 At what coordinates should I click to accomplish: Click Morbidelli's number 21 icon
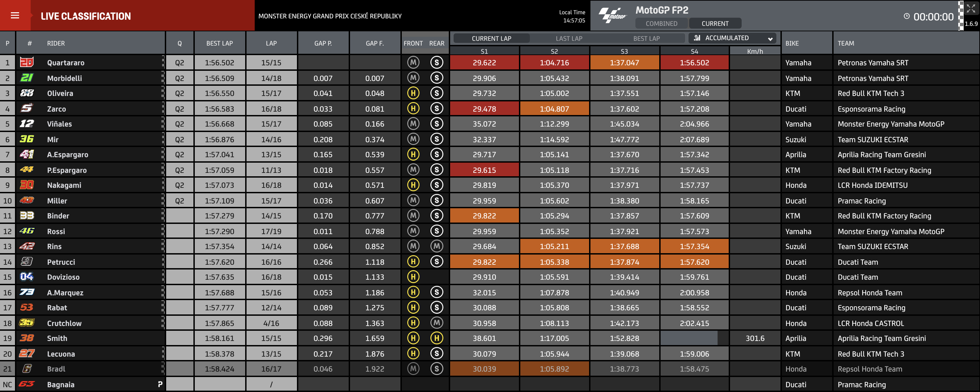[27, 78]
